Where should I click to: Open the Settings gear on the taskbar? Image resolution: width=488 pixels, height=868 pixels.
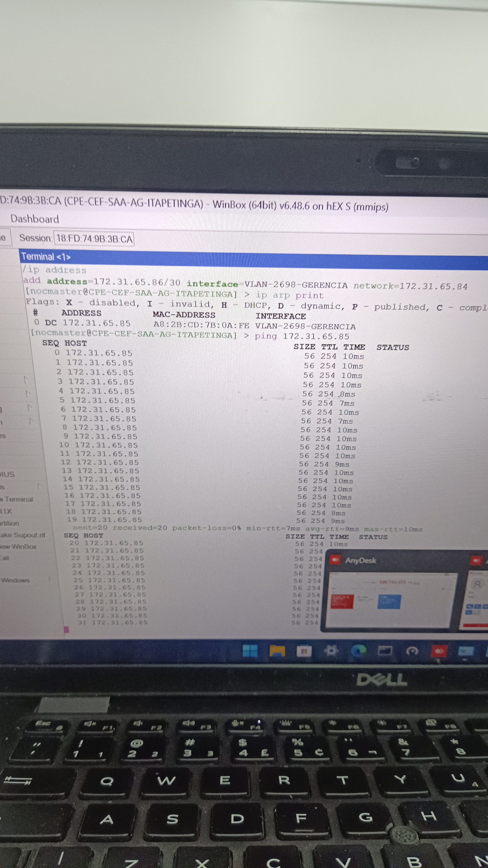(331, 651)
